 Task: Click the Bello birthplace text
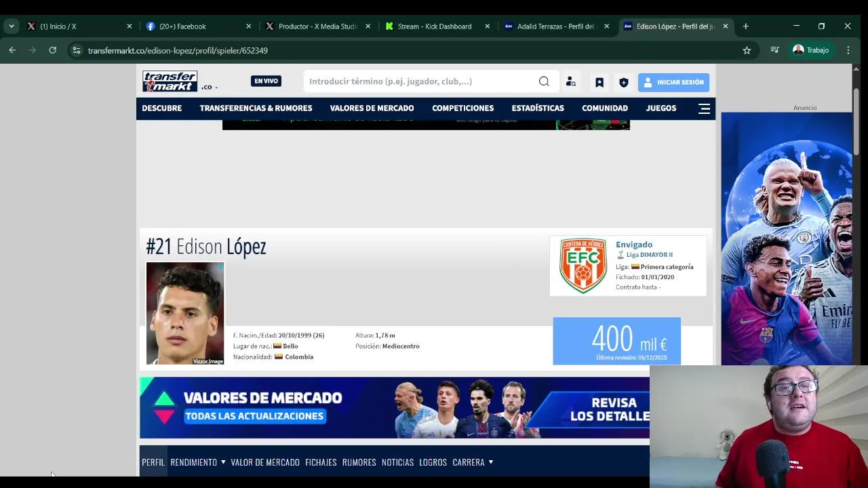(x=290, y=346)
